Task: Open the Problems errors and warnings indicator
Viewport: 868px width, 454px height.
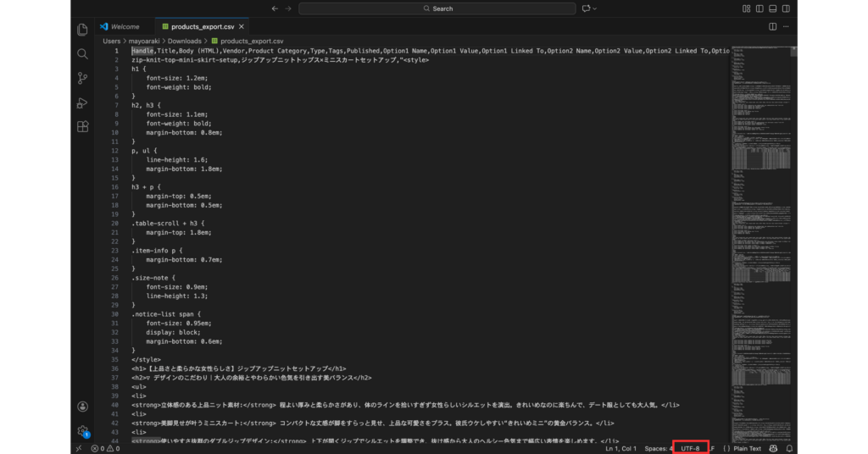Action: point(105,448)
